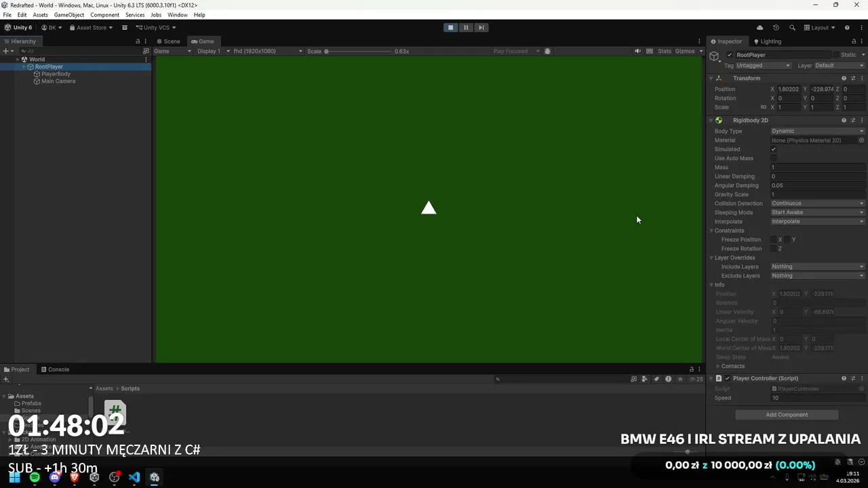The image size is (868, 488).
Task: Open the Assets menu
Action: click(x=40, y=15)
